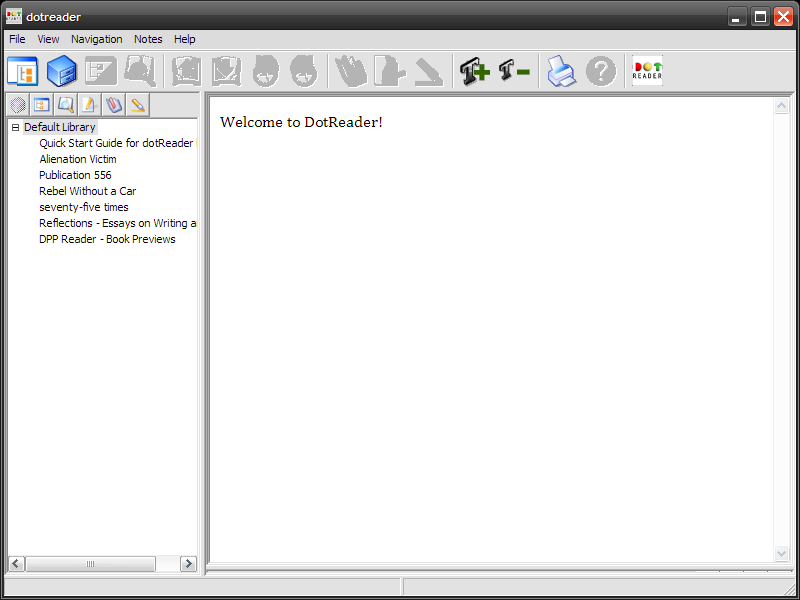Open Rebel Without a Car

pos(87,191)
